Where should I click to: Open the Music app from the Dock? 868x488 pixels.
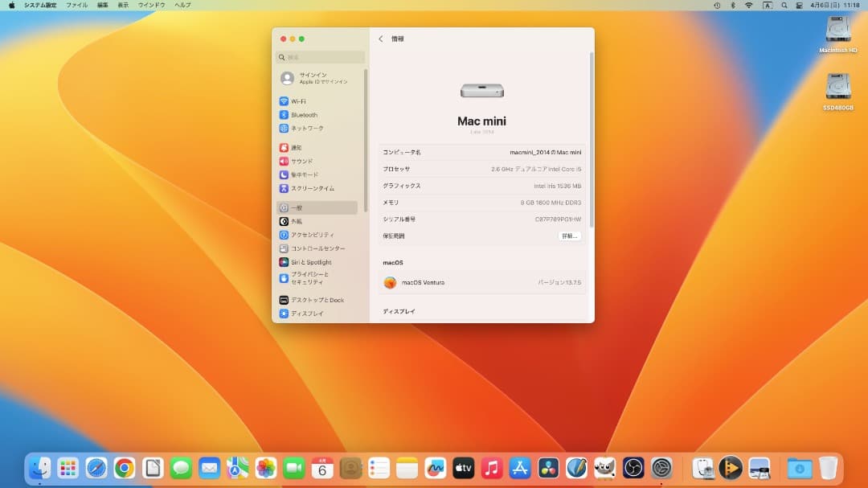492,467
